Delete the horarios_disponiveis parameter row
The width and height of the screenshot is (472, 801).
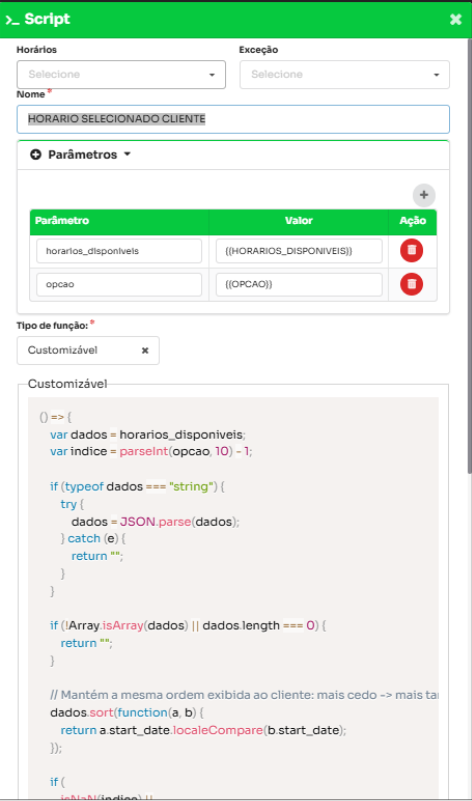click(x=412, y=251)
